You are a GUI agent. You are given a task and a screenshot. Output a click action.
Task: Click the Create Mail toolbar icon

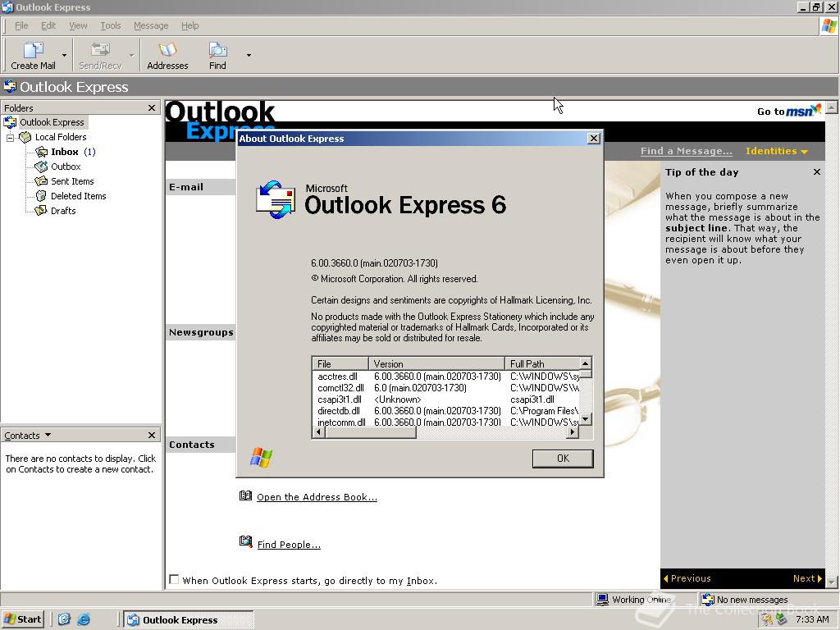pos(33,56)
